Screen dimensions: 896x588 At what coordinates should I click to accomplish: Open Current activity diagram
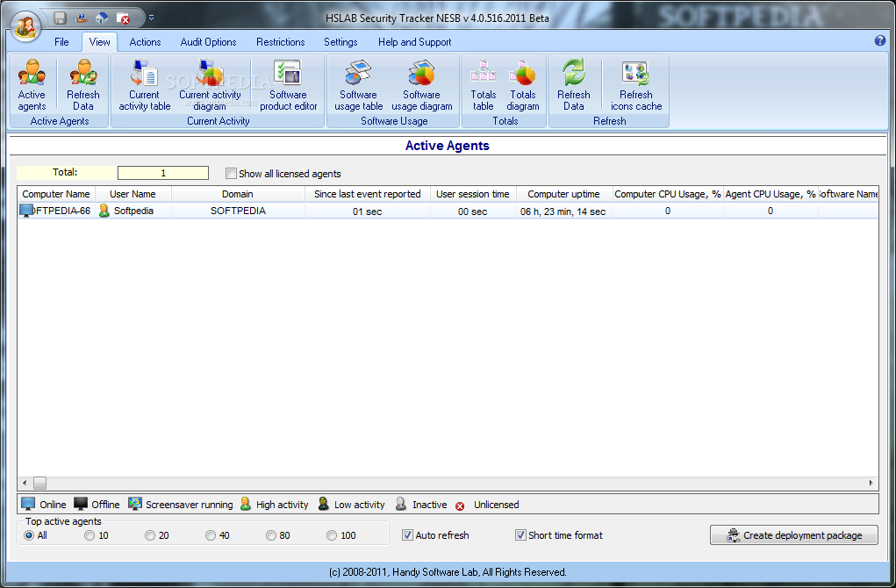tap(210, 84)
